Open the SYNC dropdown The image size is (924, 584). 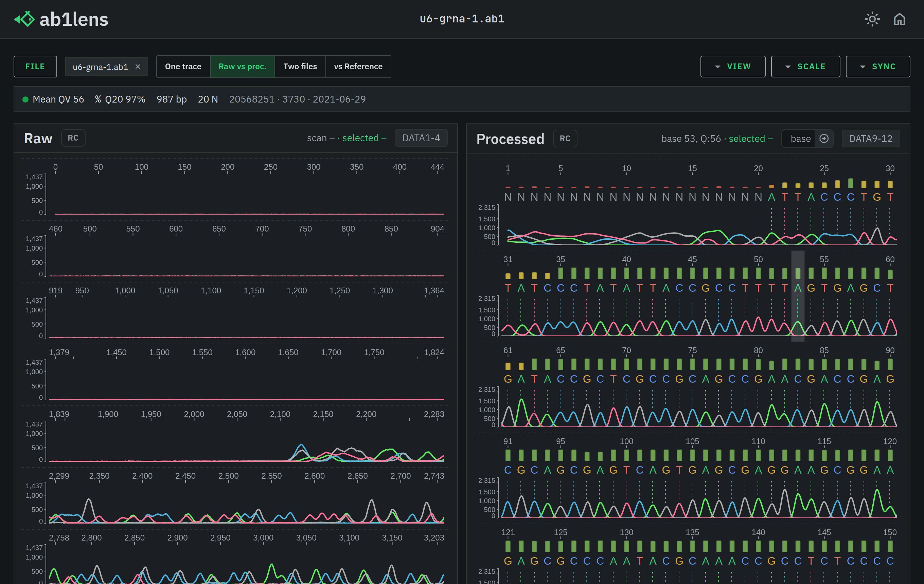[877, 66]
